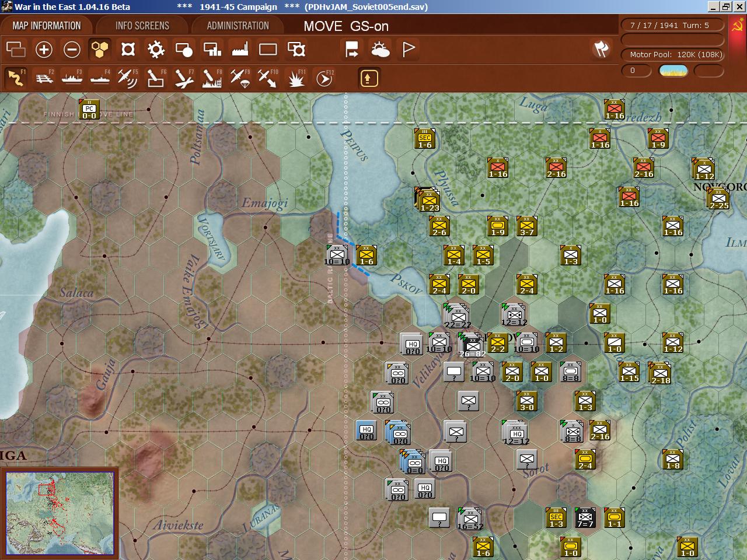This screenshot has width=747, height=560.
Task: Select the F9 air transport mode
Action: [240, 78]
